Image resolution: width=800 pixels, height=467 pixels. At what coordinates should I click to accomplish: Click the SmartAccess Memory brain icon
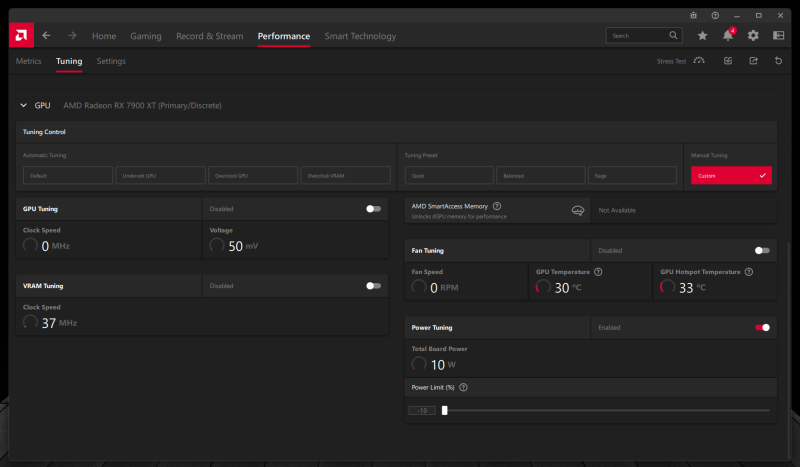coord(578,210)
